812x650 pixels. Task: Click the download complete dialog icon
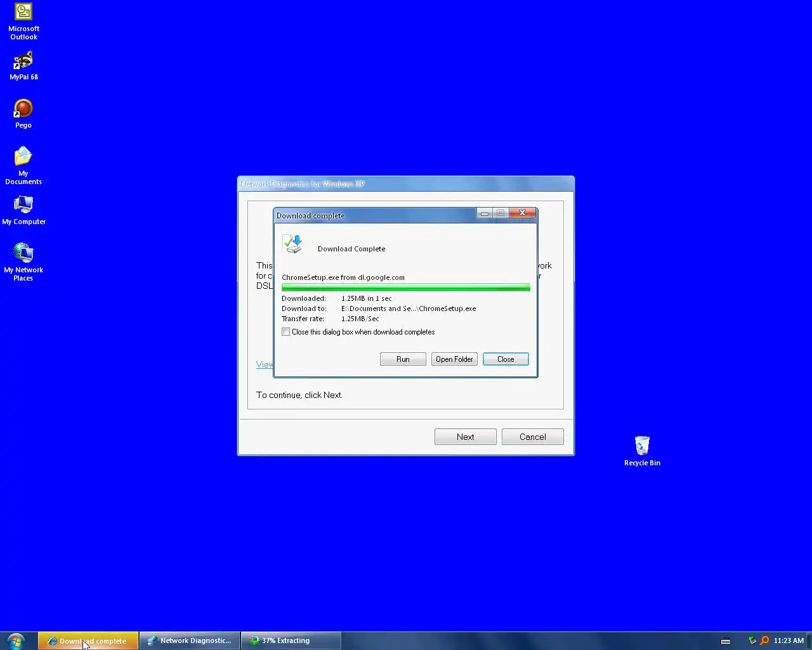pos(293,244)
